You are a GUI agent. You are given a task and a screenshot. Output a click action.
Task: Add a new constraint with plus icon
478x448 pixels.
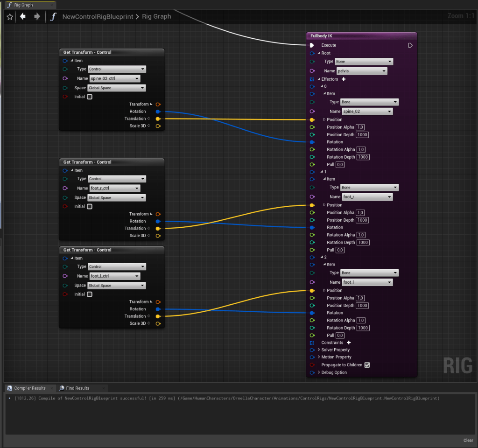(x=349, y=343)
